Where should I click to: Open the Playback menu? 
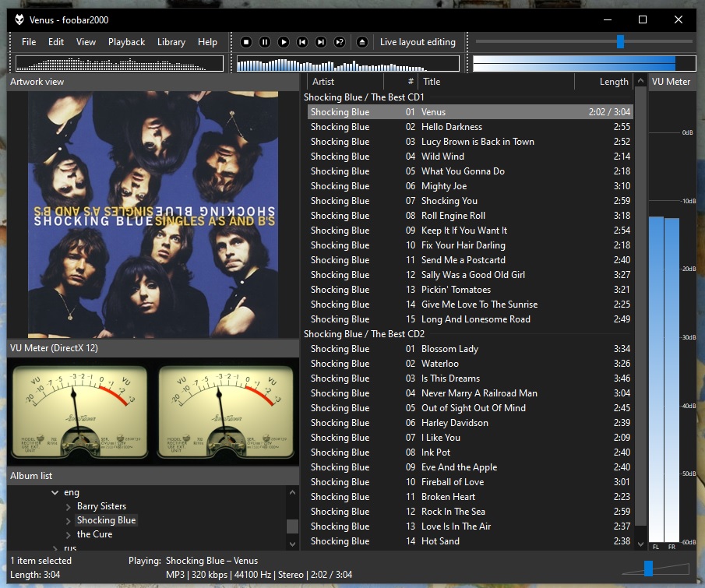pos(126,42)
